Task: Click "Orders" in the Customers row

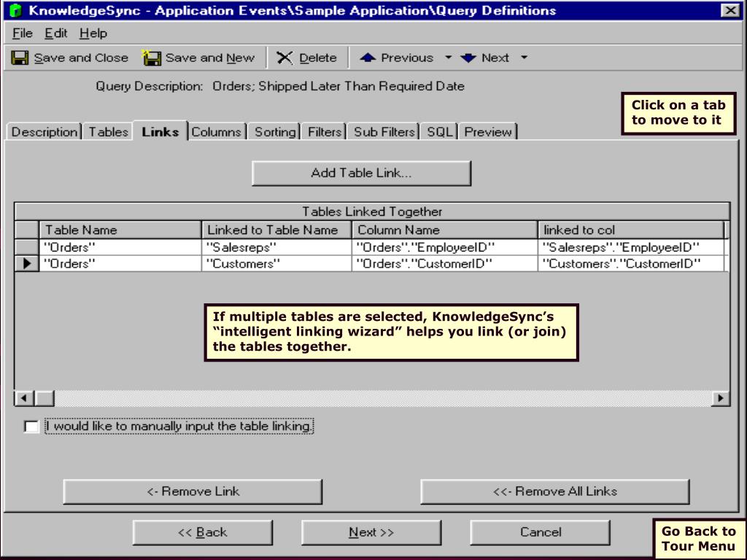Action: tap(120, 263)
